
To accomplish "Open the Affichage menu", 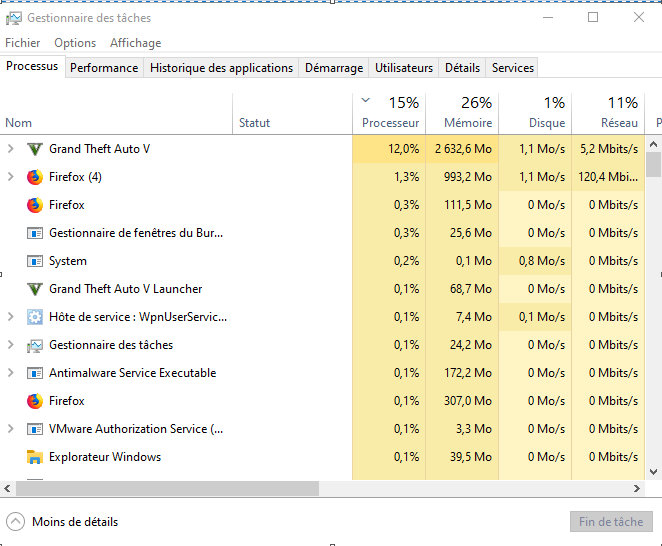I will (x=135, y=43).
